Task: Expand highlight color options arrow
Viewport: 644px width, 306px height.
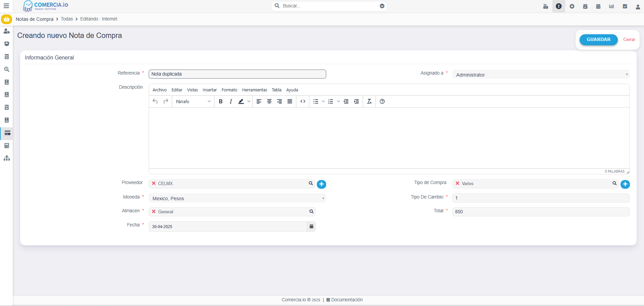Action: tap(249, 101)
